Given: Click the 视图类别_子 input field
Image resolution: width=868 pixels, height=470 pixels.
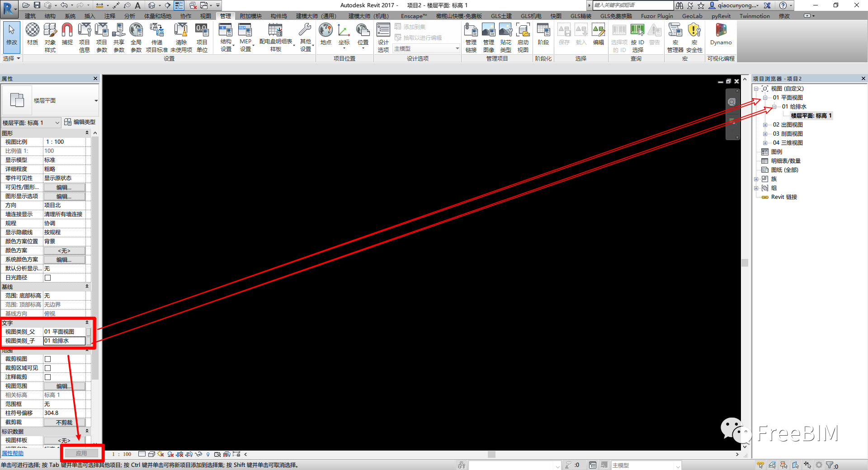Looking at the screenshot, I should (64, 341).
